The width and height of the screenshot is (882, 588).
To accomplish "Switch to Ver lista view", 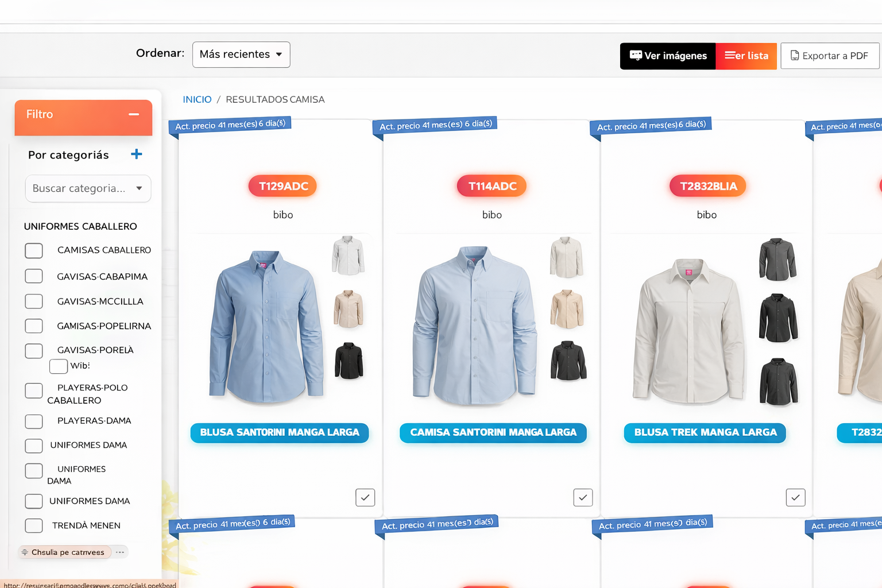I will point(746,56).
